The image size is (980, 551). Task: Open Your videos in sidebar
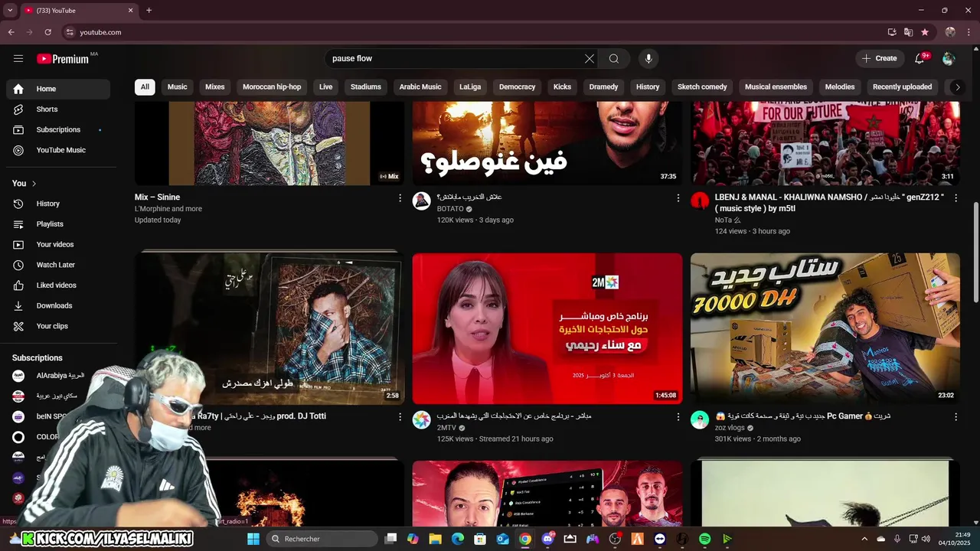(58, 244)
